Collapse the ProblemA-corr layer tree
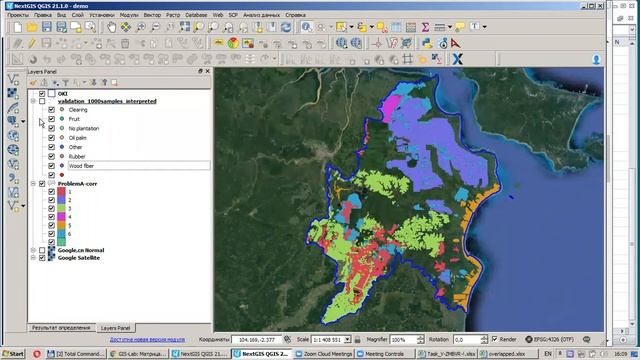Screen dimensions: 640x360 point(33,184)
